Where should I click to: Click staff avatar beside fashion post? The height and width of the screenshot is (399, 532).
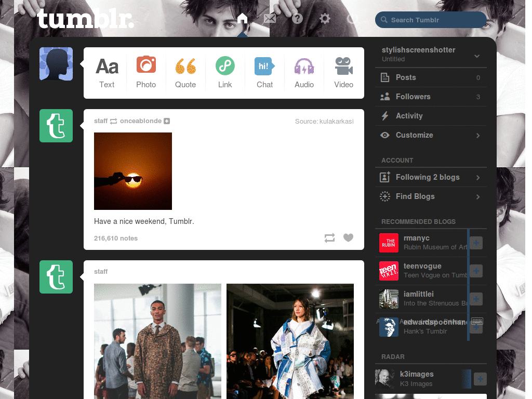(56, 277)
